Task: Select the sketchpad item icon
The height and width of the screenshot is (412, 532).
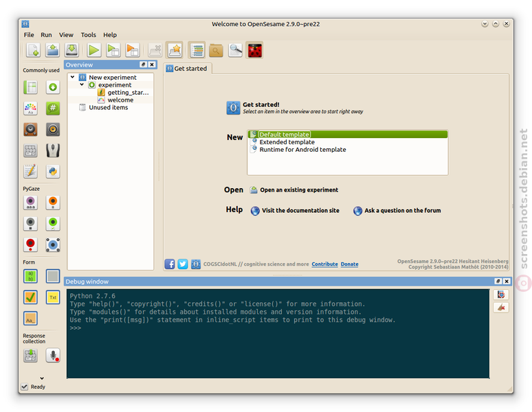Action: (30, 108)
